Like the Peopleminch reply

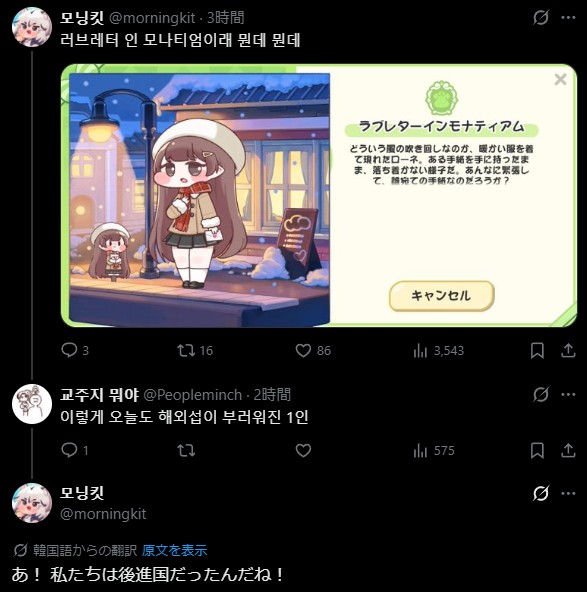coord(303,450)
